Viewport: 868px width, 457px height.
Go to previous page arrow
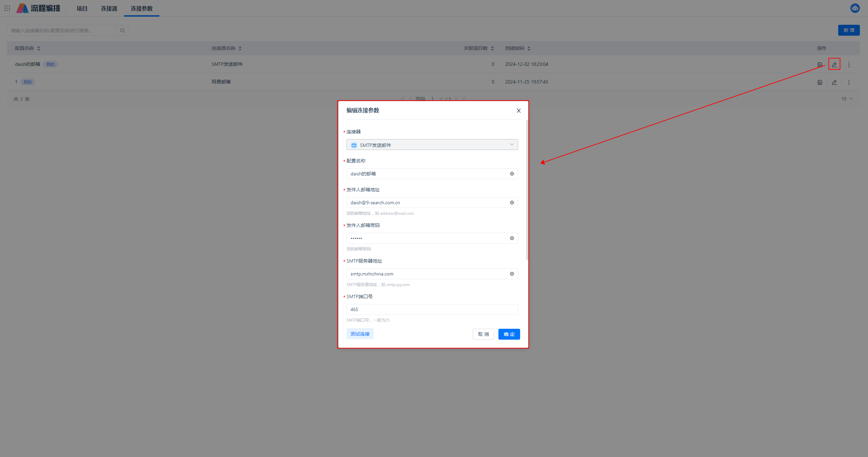pos(410,99)
